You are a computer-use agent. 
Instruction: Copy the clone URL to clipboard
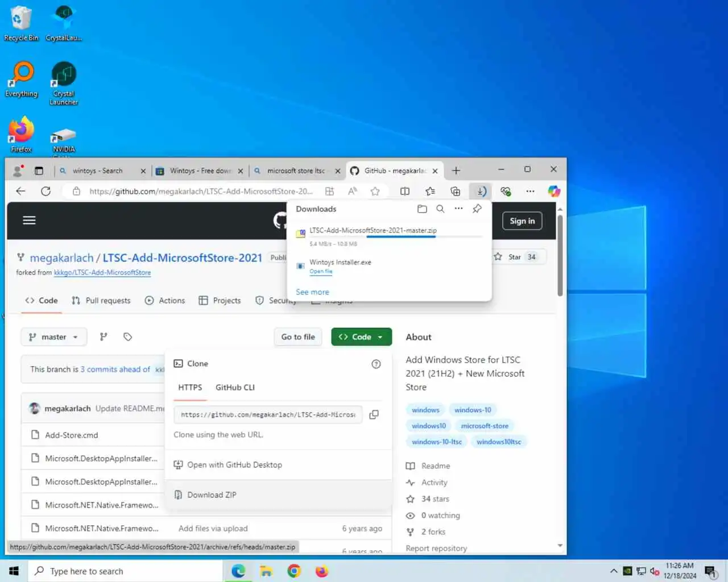[x=374, y=414]
